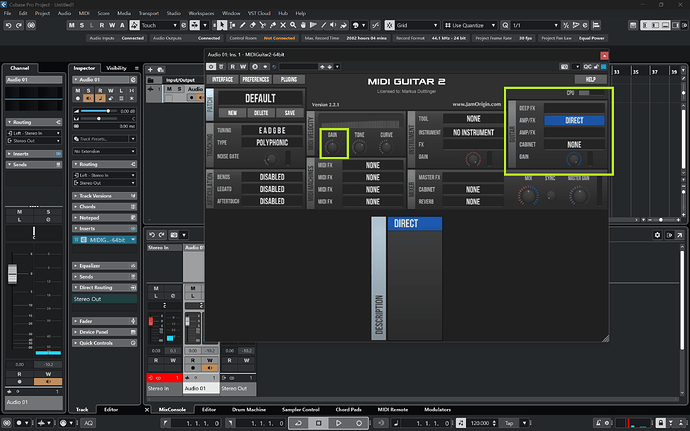
Task: Expand the Track Versions inspector section
Action: pos(105,196)
